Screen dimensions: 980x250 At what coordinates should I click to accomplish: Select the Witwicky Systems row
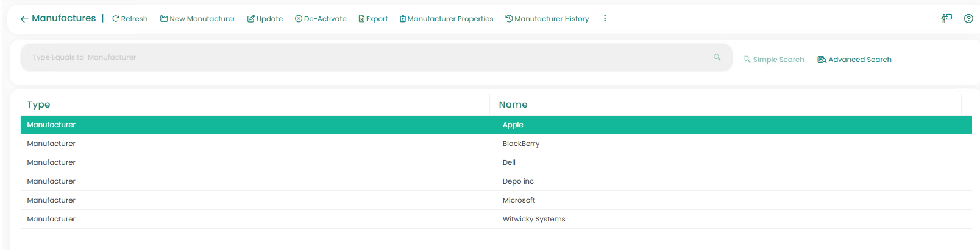533,219
